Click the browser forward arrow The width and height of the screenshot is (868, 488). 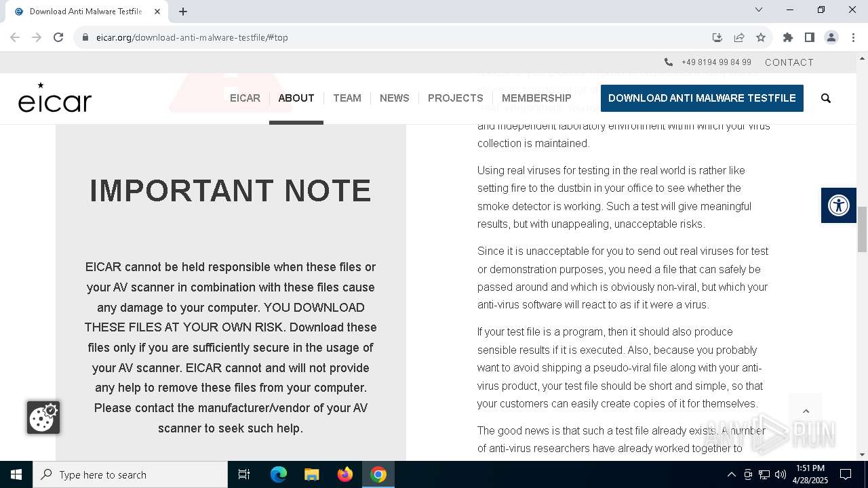(x=37, y=37)
